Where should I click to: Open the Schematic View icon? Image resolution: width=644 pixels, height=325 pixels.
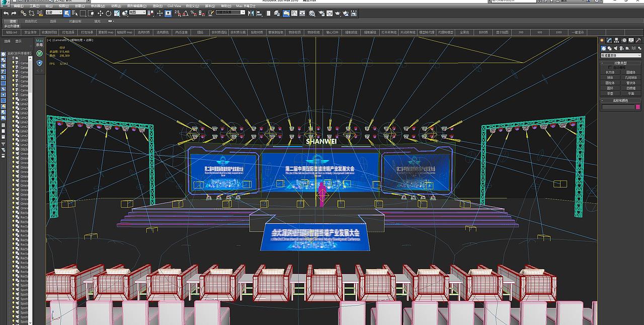pyautogui.click(x=302, y=13)
